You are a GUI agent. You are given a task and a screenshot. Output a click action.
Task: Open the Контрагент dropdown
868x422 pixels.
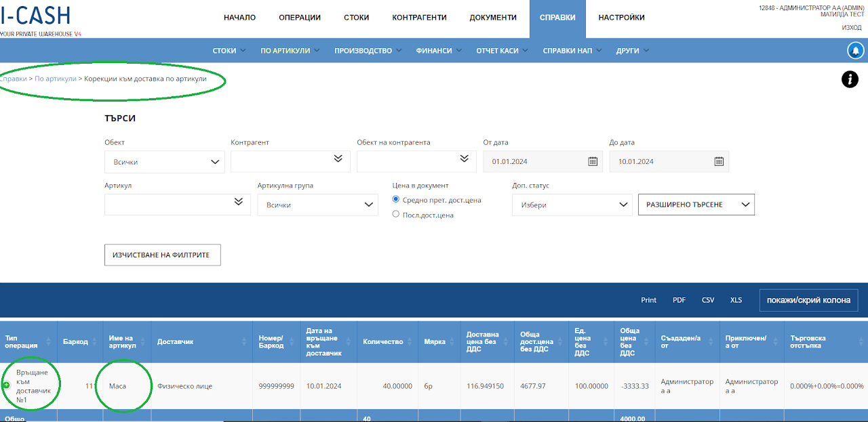point(290,161)
